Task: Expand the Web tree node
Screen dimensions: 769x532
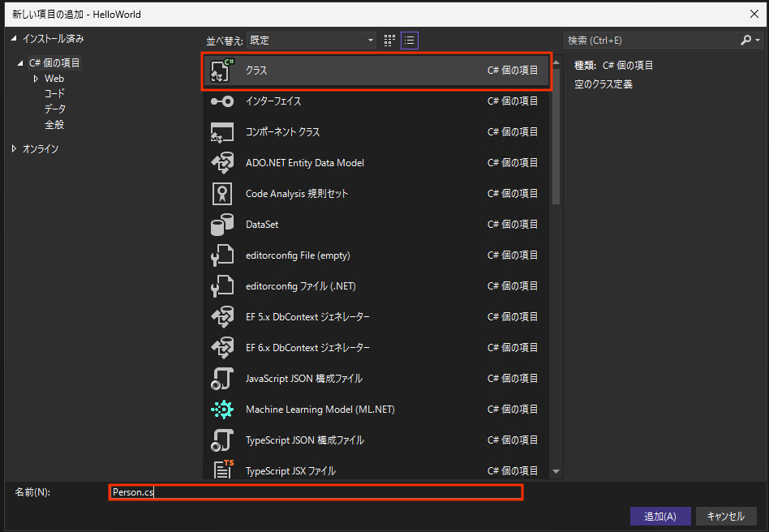Action: [36, 79]
